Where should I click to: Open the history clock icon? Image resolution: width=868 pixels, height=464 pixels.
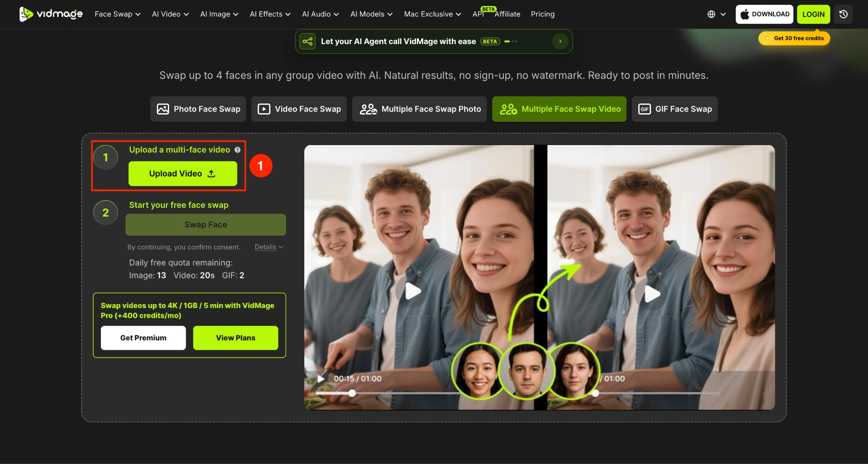pos(843,14)
